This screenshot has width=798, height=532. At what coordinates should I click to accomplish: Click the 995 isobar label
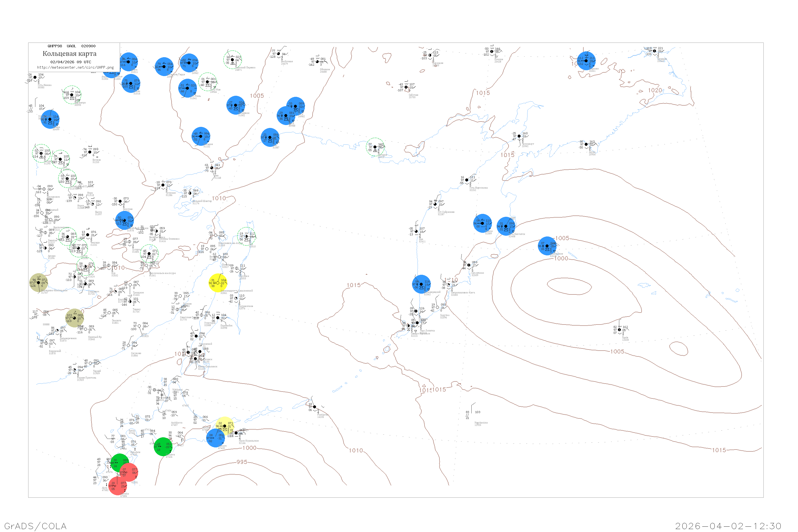[242, 462]
